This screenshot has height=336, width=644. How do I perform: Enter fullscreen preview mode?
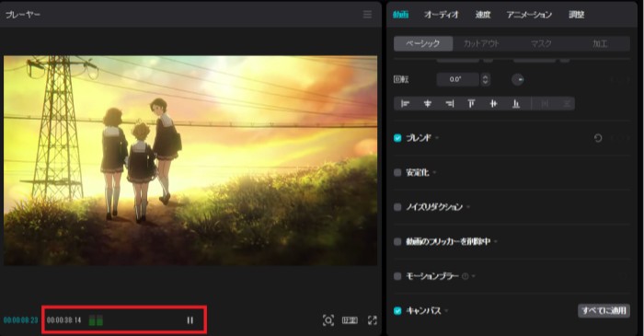(373, 320)
